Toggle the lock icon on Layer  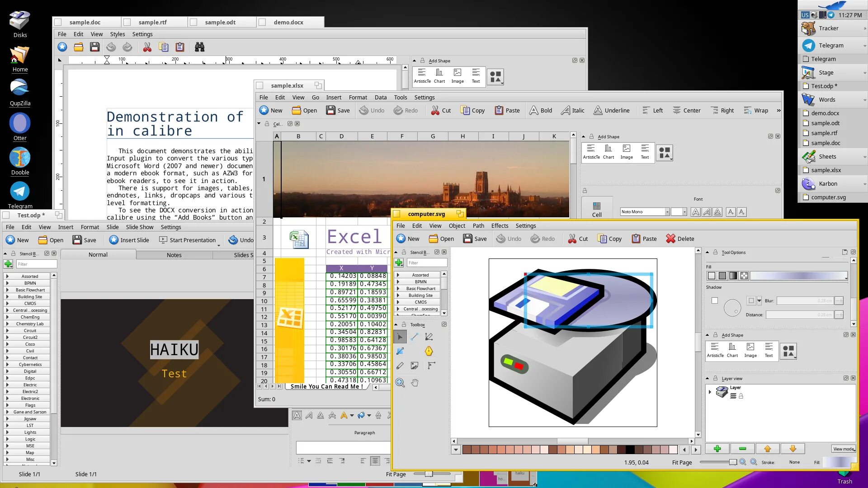pyautogui.click(x=741, y=396)
